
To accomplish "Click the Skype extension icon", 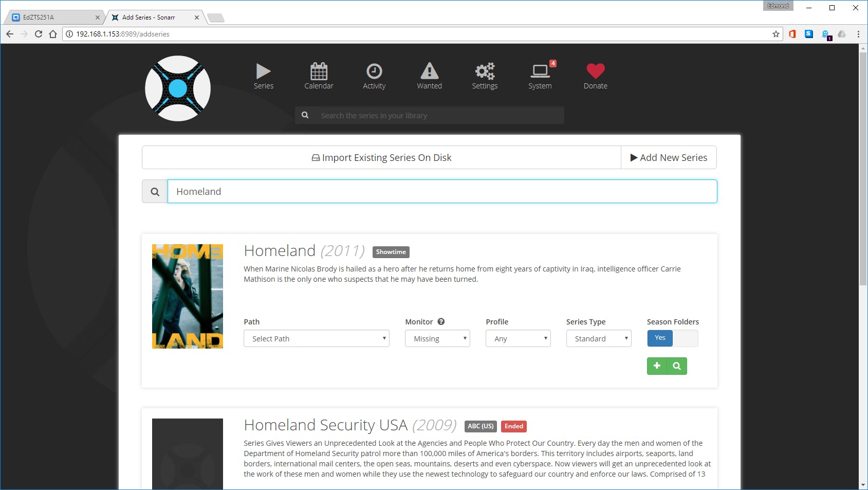I will [809, 34].
